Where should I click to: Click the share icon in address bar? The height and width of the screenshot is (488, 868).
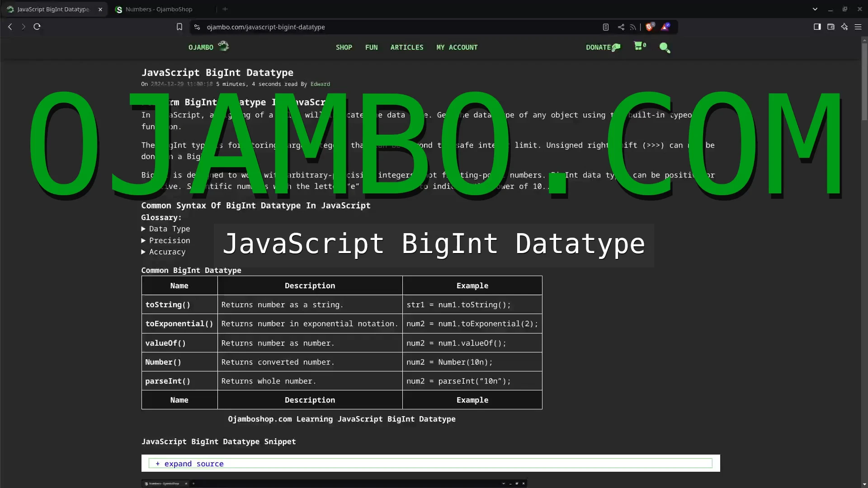point(621,27)
